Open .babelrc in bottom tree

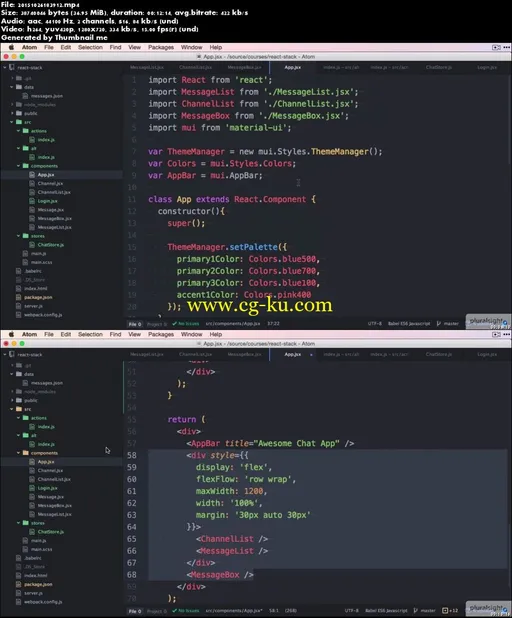coord(33,558)
